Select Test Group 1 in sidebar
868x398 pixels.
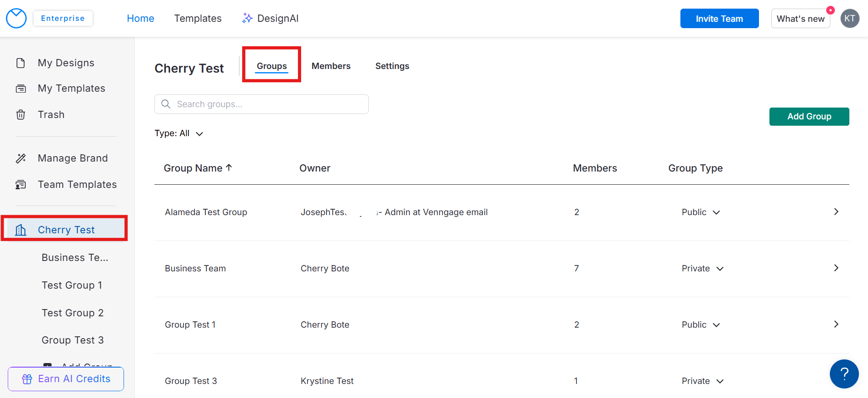(x=72, y=285)
